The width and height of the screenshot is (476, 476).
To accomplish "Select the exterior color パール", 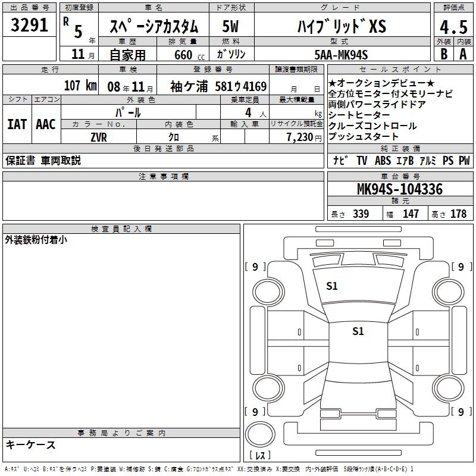I will pyautogui.click(x=128, y=112).
